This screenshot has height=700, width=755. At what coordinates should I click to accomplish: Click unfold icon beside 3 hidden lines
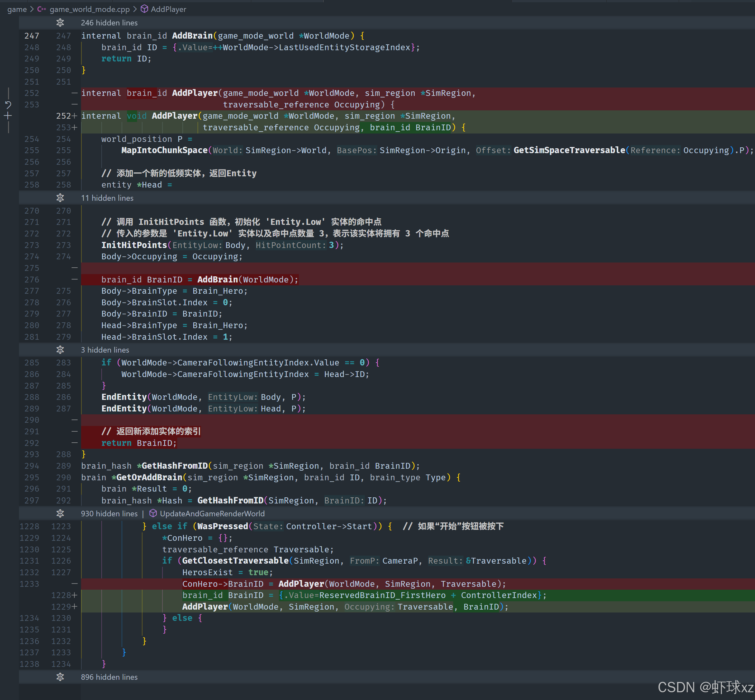pyautogui.click(x=60, y=350)
